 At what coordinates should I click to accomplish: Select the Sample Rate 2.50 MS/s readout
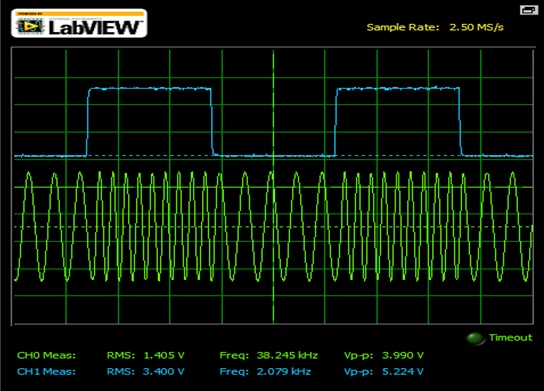pos(476,27)
